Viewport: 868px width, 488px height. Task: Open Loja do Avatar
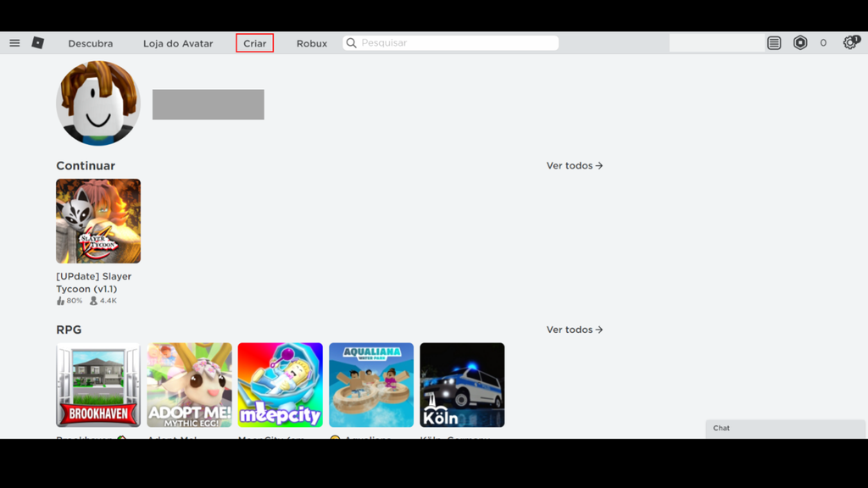point(178,43)
